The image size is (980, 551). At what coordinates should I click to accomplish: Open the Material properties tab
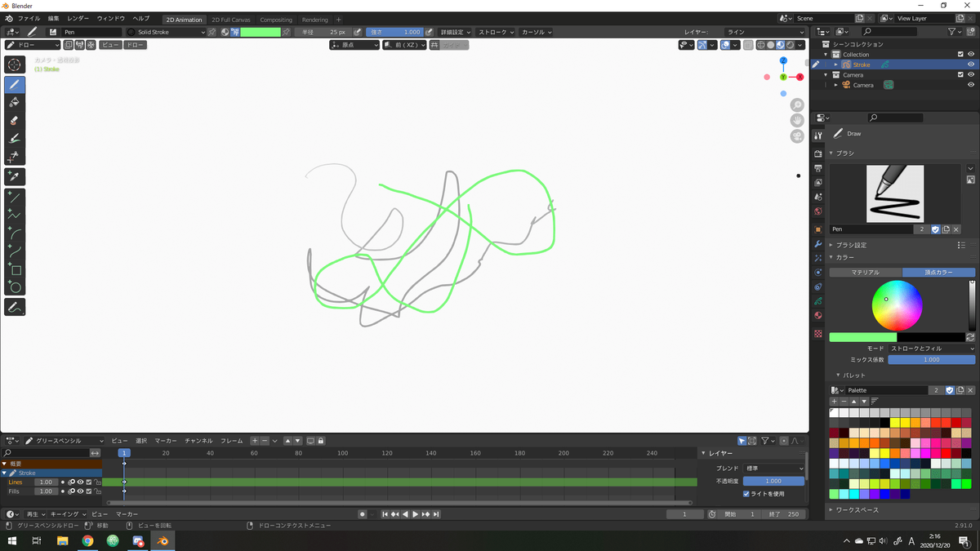tap(817, 315)
